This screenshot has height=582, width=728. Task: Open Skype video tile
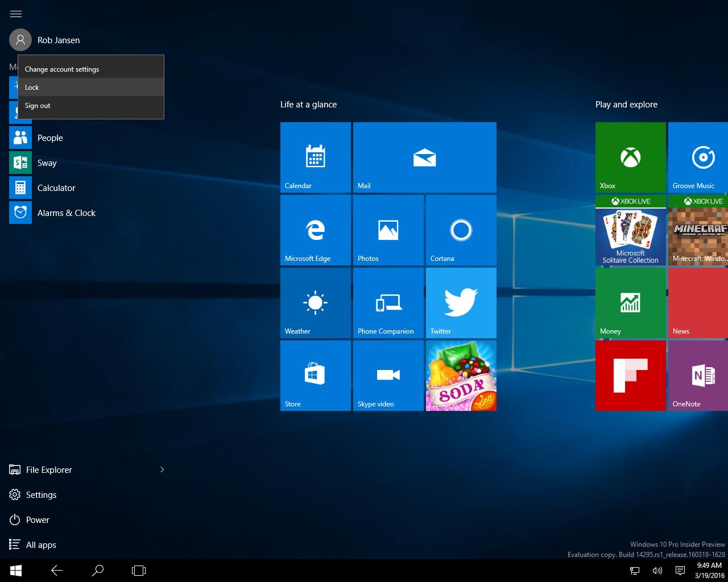point(388,376)
